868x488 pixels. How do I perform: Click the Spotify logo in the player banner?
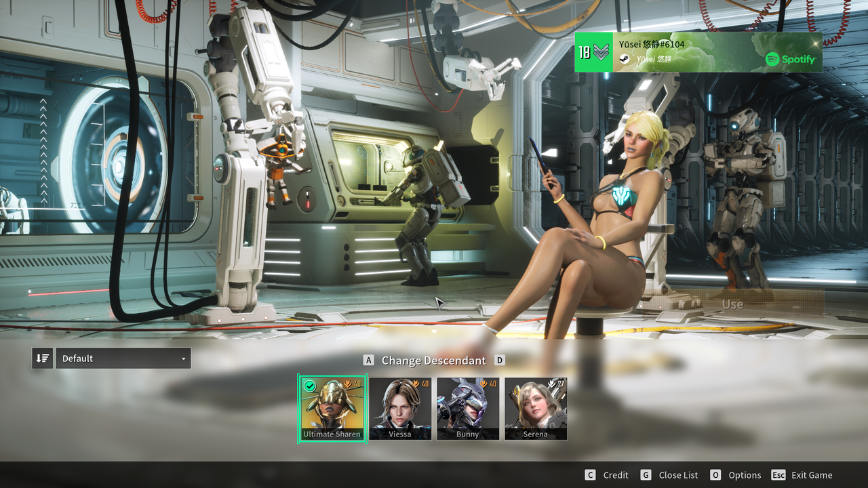(791, 60)
